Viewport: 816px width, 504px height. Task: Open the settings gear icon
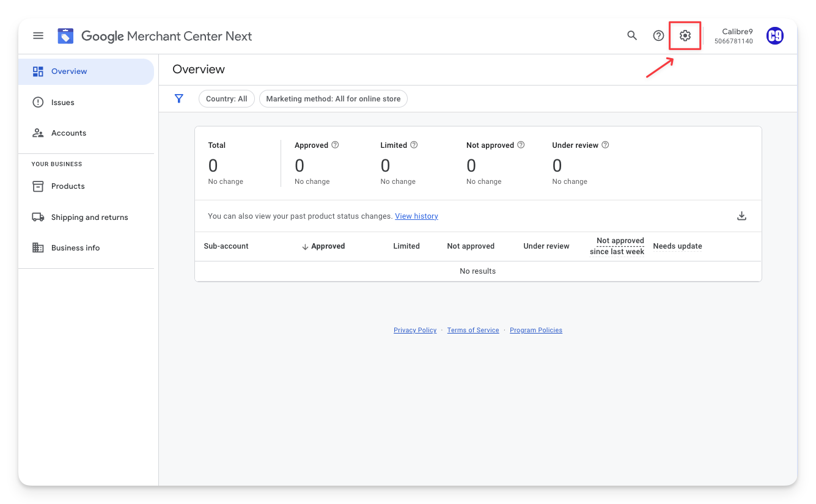(x=685, y=36)
